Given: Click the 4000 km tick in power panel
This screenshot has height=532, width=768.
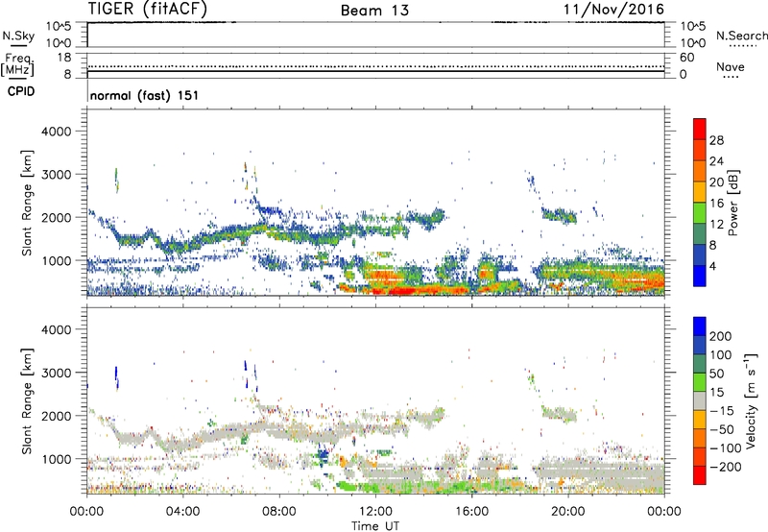Looking at the screenshot, I should (x=57, y=132).
